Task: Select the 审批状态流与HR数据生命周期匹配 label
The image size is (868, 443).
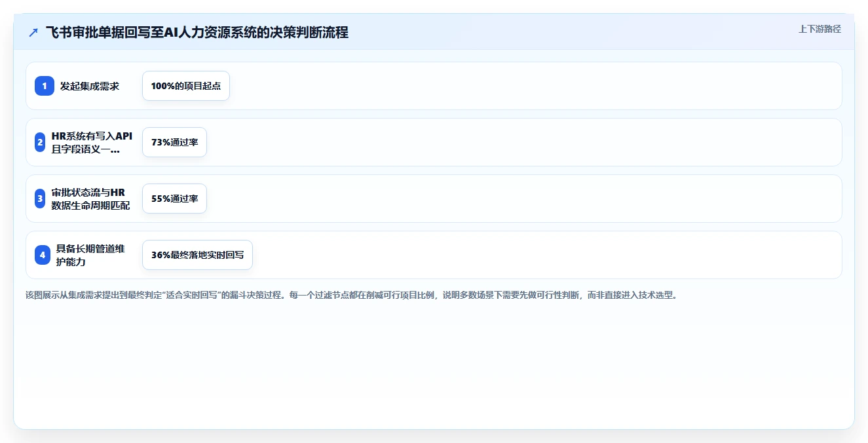Action: [92, 199]
